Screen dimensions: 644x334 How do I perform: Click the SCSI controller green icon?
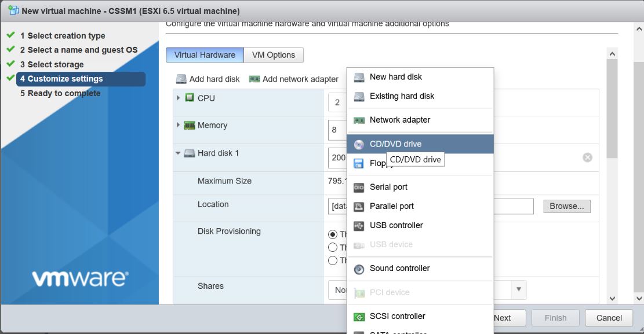pyautogui.click(x=359, y=317)
